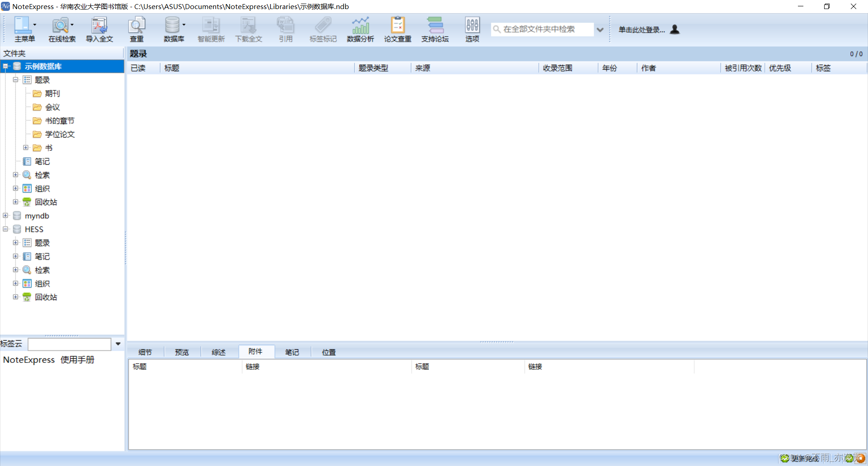
Task: Collapse the 题录 node under 示例数据库
Action: (15, 80)
